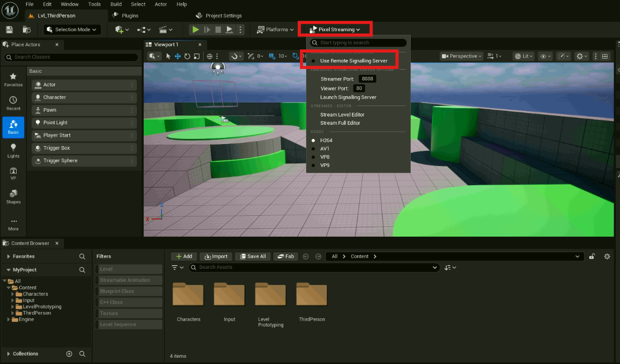This screenshot has width=620, height=364.
Task: Select the AV1 codec radio button
Action: pyautogui.click(x=313, y=149)
